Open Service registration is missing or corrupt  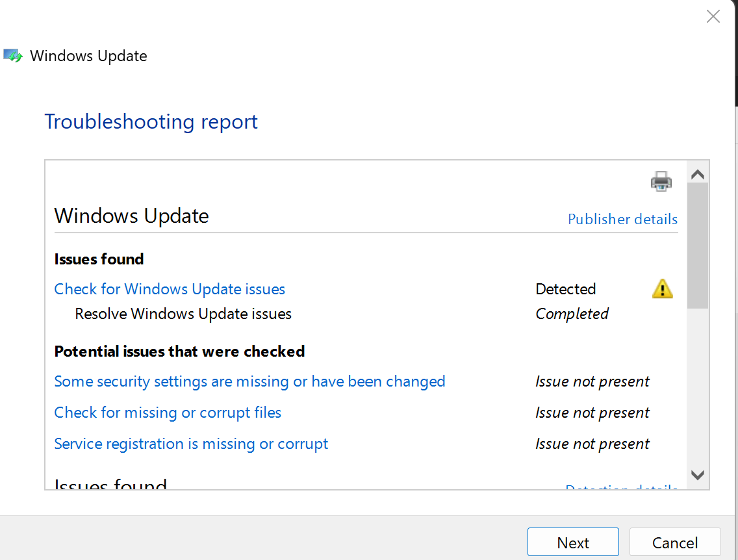[x=191, y=444]
